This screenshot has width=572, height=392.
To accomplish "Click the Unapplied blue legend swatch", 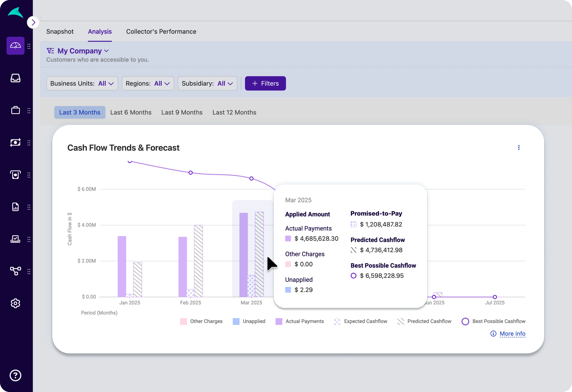I will tap(236, 321).
